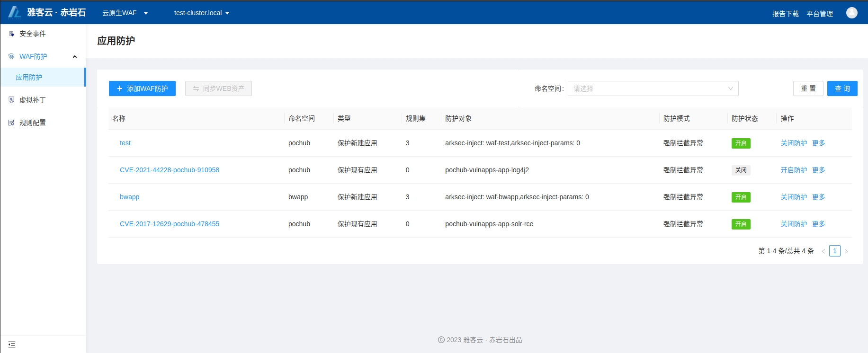
Task: Select page 1 in pagination
Action: click(x=835, y=251)
